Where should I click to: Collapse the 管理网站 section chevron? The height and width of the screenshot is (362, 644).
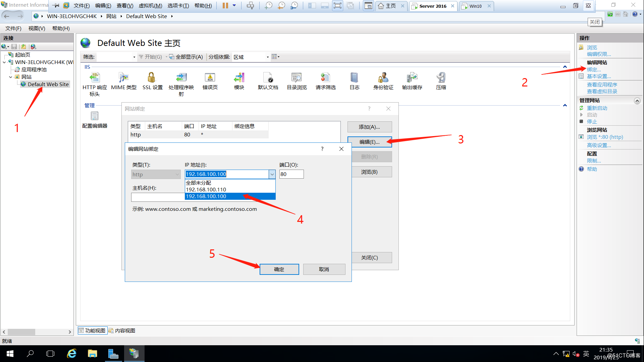637,101
